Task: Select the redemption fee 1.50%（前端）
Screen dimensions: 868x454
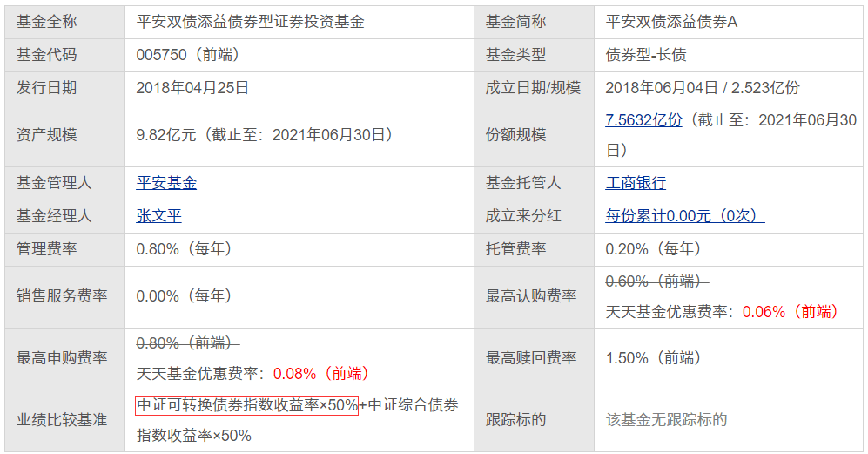Action: (x=654, y=358)
